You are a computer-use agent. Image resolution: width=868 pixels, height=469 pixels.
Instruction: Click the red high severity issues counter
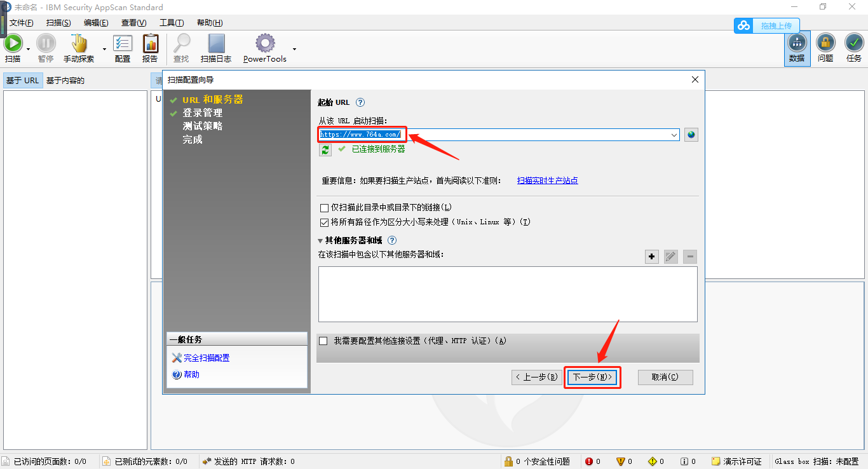[x=592, y=461]
